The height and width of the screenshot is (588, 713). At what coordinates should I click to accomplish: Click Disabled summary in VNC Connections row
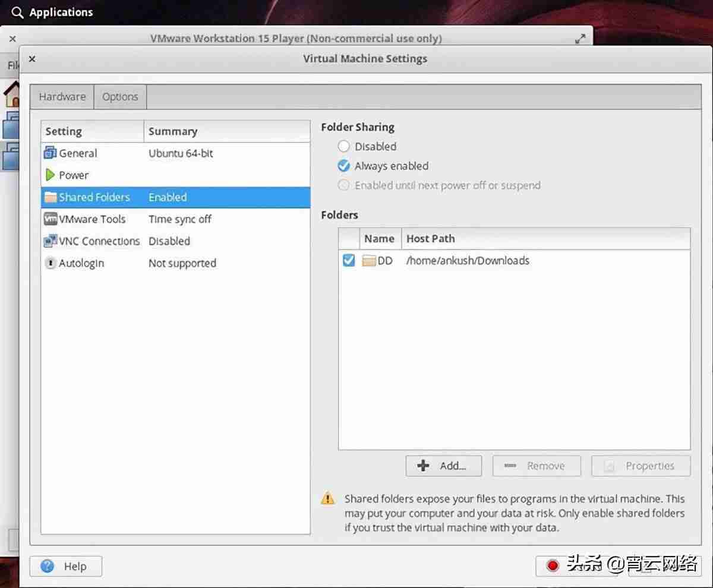169,241
